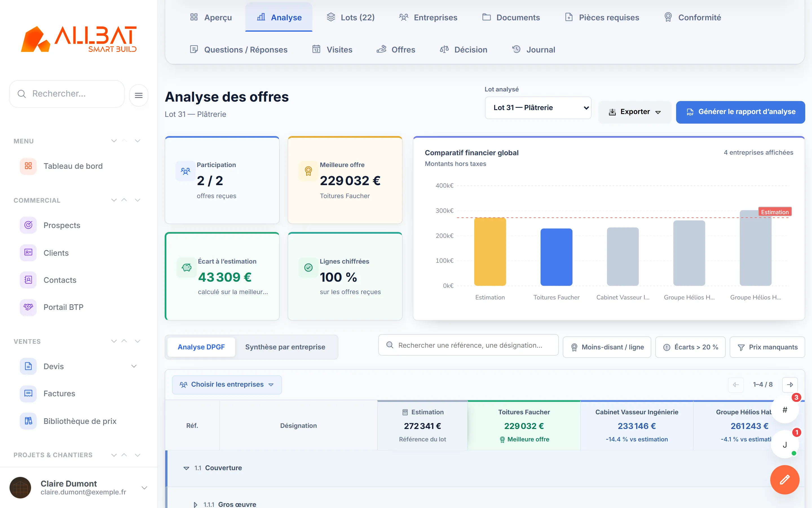
Task: Collapse the 1.1 Couverture section
Action: pyautogui.click(x=186, y=468)
